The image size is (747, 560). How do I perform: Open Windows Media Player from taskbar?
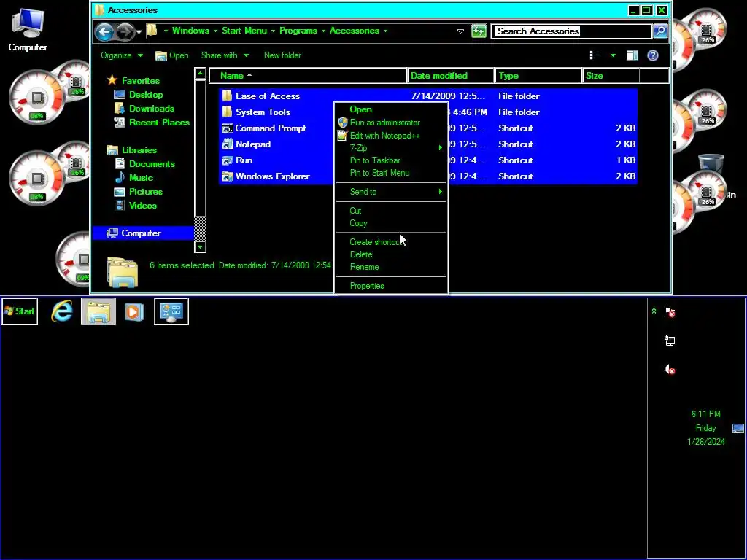pos(134,312)
